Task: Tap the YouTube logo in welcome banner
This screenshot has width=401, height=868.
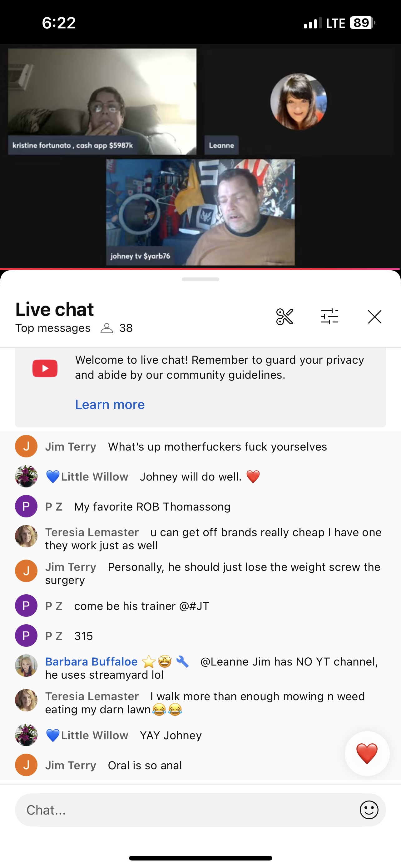Action: click(x=45, y=368)
